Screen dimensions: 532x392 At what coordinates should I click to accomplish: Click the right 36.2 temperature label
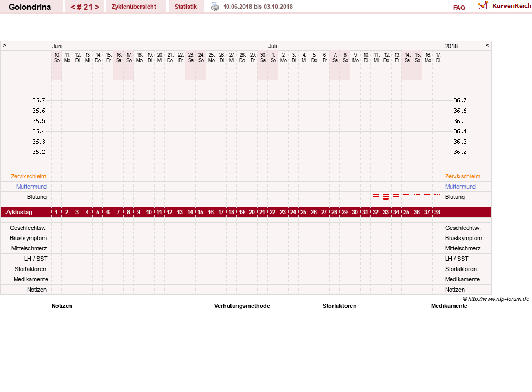(x=460, y=152)
